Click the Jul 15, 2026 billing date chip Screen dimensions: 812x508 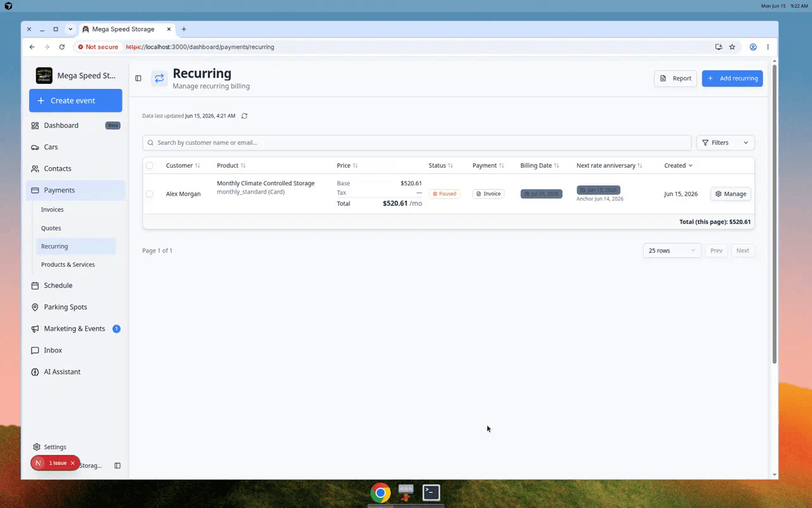point(541,194)
